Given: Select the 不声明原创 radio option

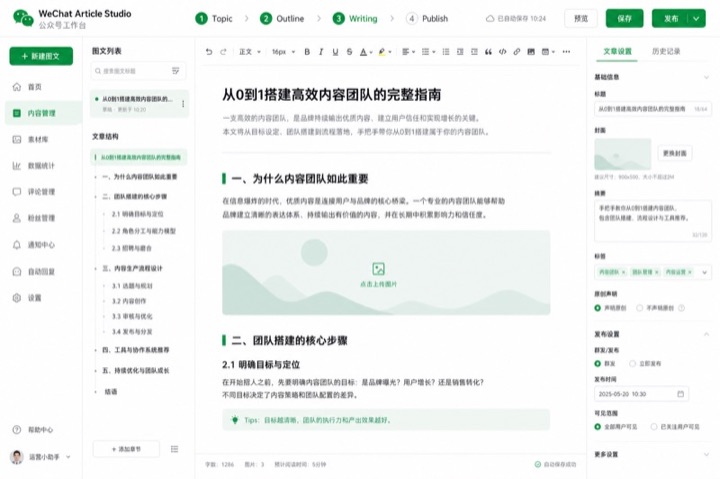Looking at the screenshot, I should 639,308.
